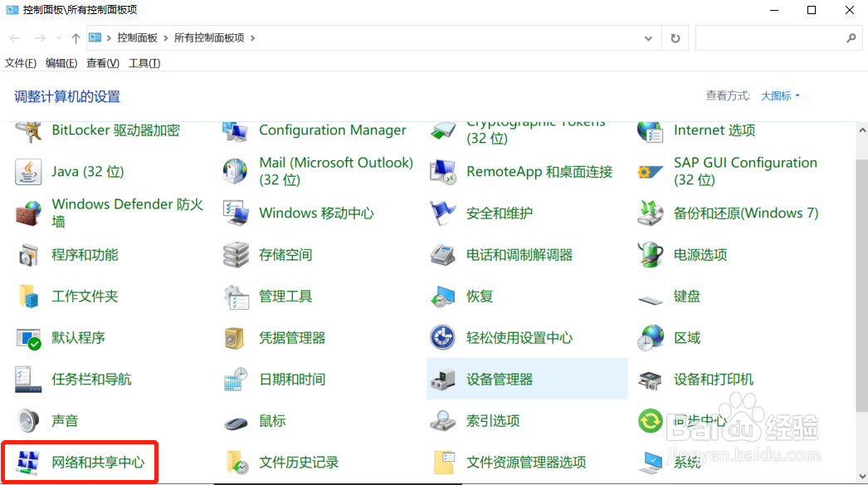Click inside the search box

tap(772, 37)
